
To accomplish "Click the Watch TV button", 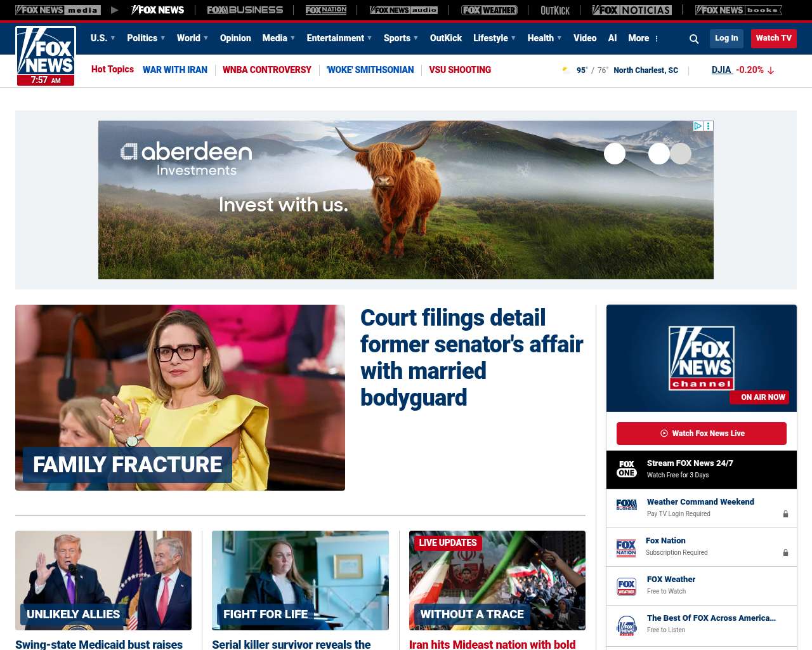I will [774, 39].
